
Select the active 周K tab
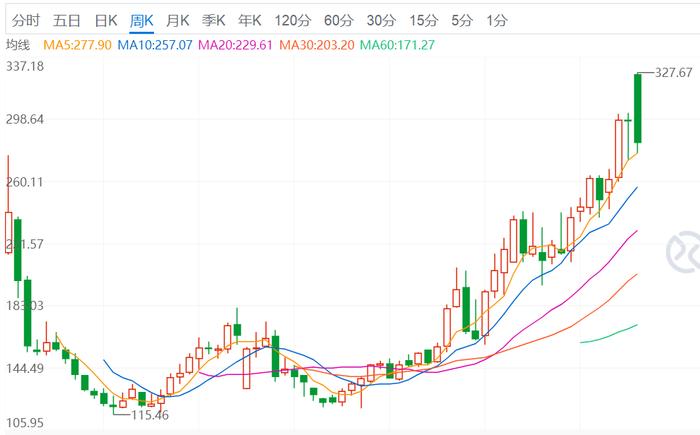(142, 20)
